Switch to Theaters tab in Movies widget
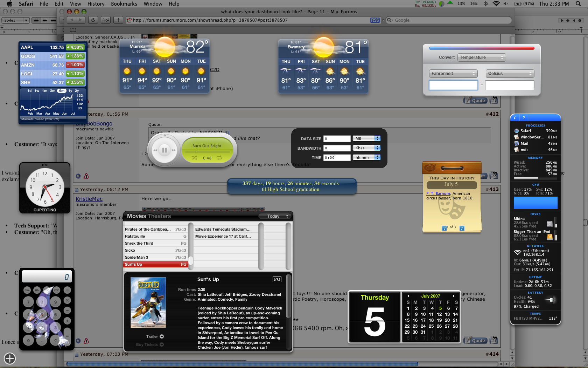The image size is (588, 368). point(159,216)
